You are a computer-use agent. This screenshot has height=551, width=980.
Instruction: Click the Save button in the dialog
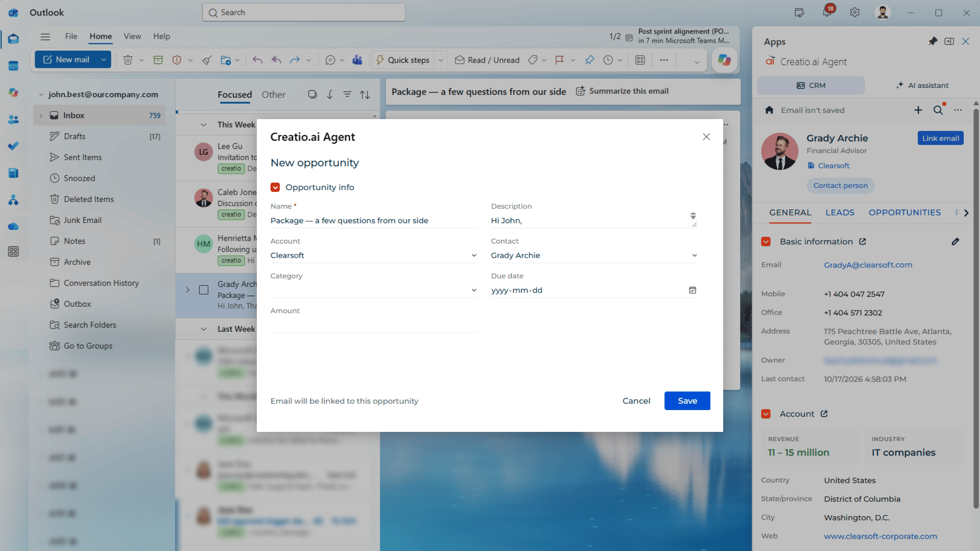[687, 401]
